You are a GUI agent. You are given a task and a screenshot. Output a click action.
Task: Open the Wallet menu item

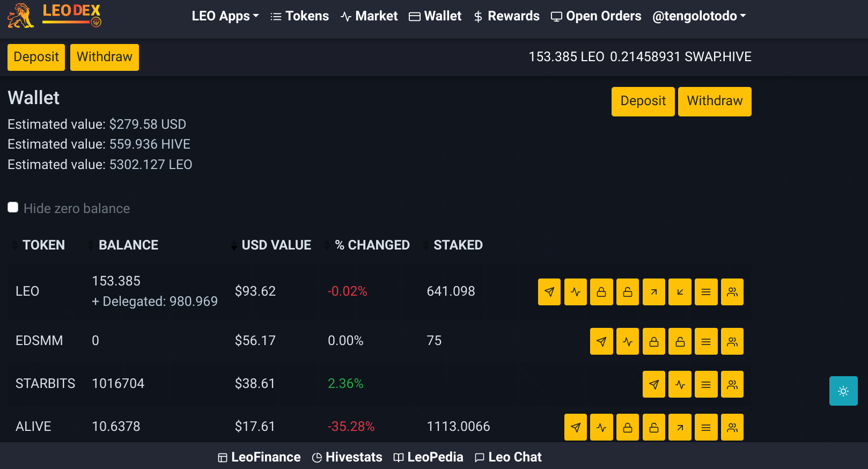[435, 16]
